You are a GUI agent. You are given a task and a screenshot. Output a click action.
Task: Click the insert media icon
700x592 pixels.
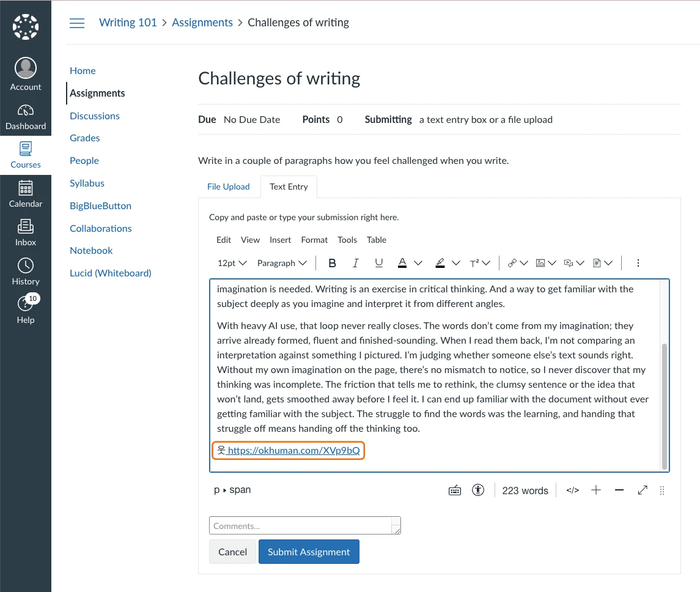click(x=569, y=263)
